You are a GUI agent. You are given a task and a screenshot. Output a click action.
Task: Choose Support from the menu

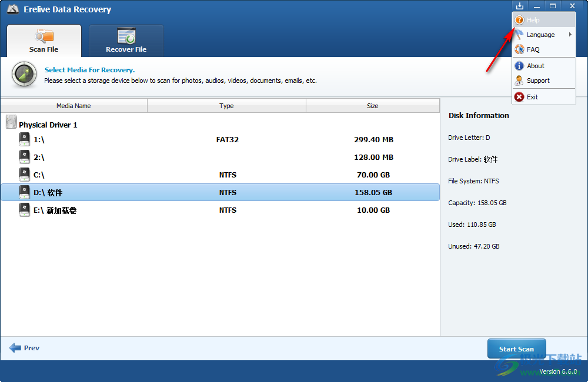[x=544, y=81]
